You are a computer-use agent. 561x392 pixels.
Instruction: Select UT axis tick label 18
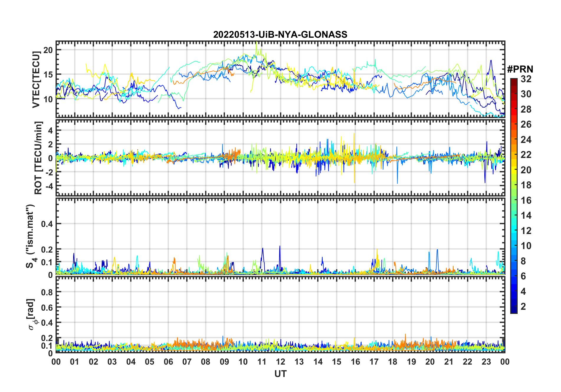point(393,362)
